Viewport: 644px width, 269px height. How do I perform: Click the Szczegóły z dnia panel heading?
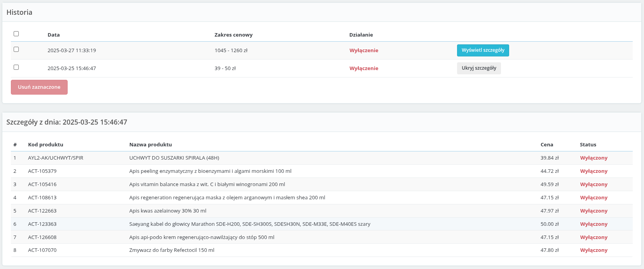click(67, 122)
